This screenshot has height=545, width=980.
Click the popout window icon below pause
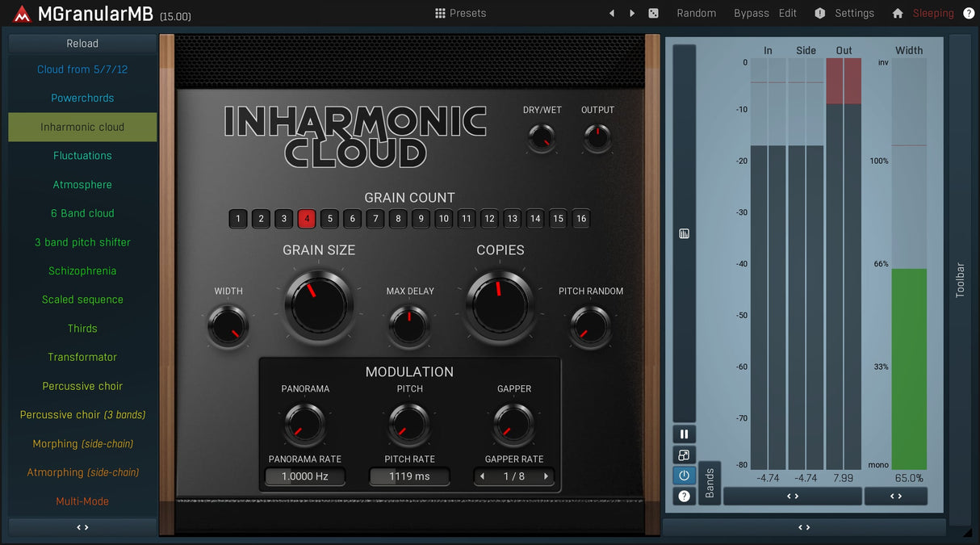(x=684, y=455)
